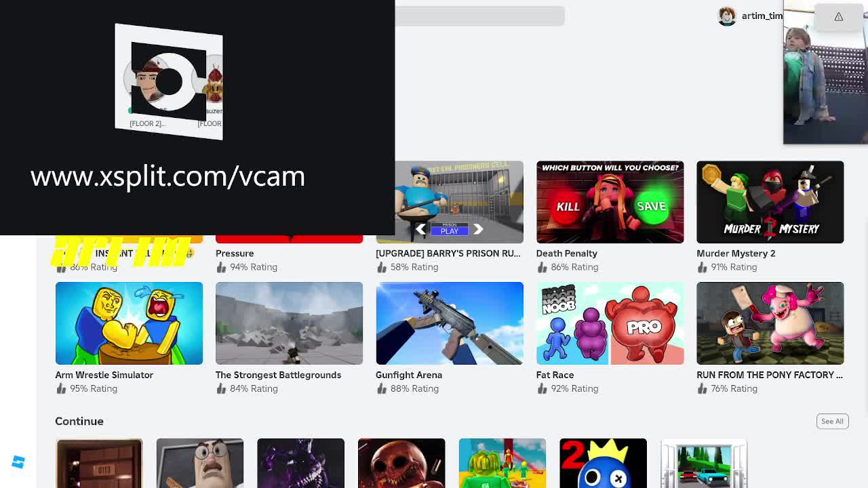
Task: Click the "95% Rating" text
Action: coord(94,388)
